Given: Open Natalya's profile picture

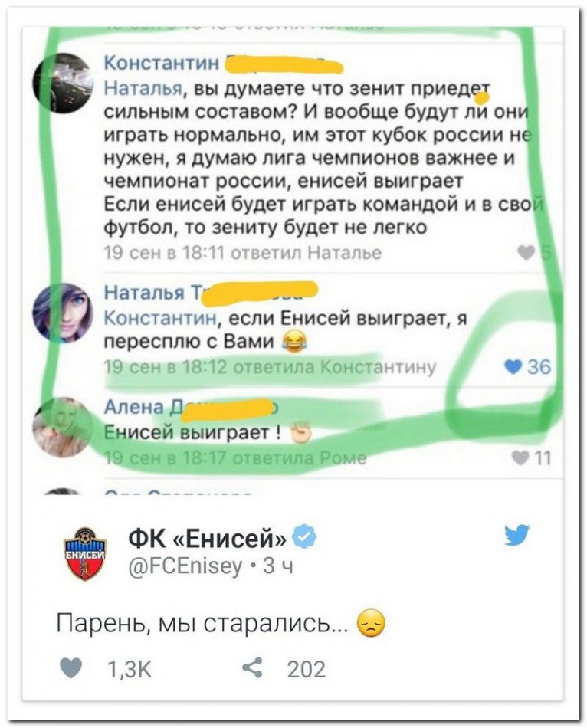Looking at the screenshot, I should [x=63, y=313].
